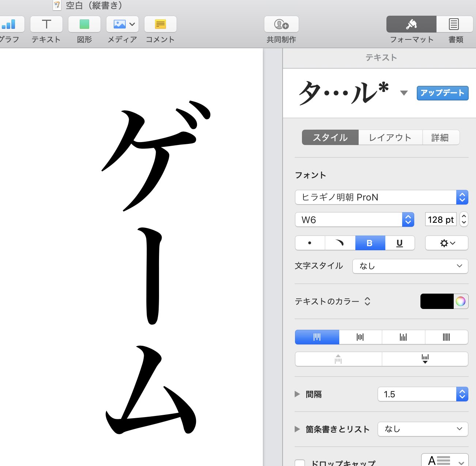Click the document icon in title bar
The width and height of the screenshot is (476, 466).
57,5
